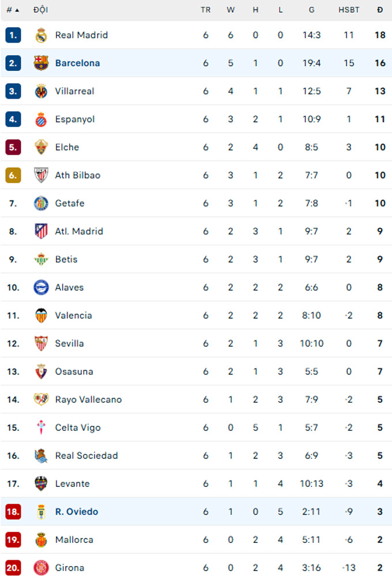Click the Celta Vigo crest
392x581 pixels.
(41, 428)
